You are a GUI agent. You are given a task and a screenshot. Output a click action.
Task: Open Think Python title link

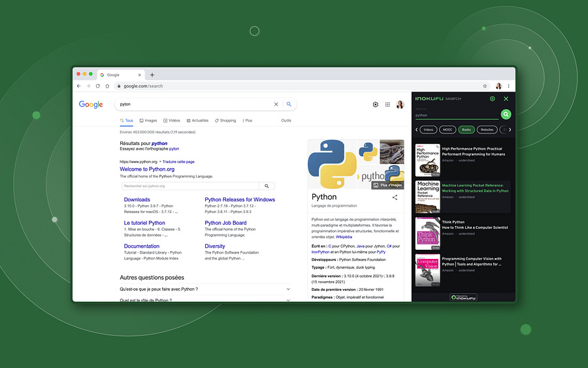point(475,225)
